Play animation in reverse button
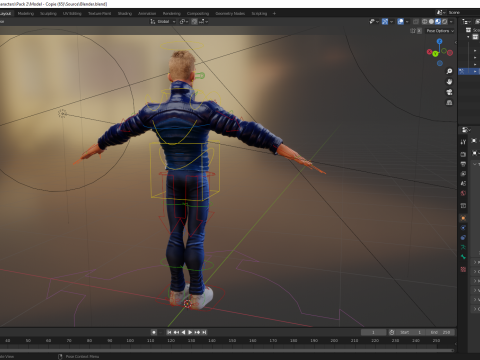480x360 pixels. coord(183,332)
